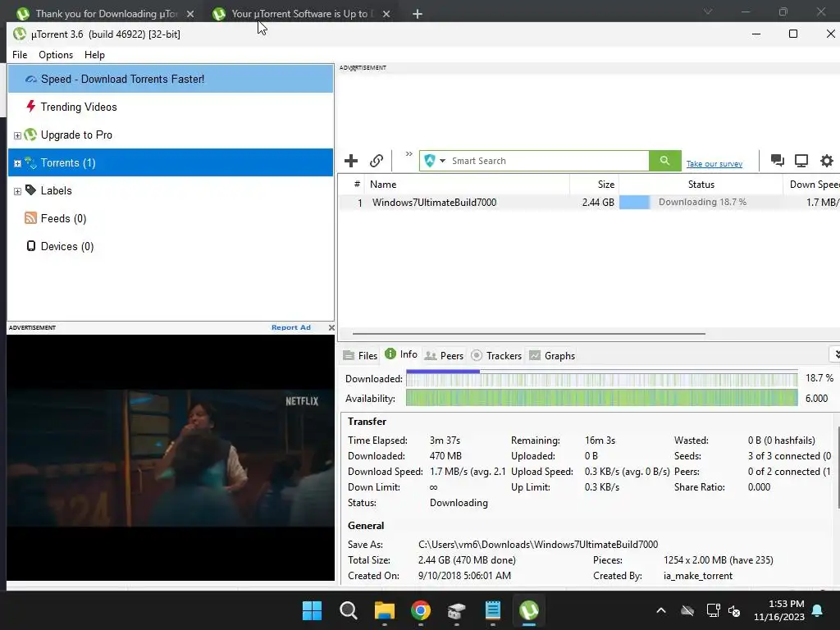Click the Netflix video advertisement

tap(171, 458)
